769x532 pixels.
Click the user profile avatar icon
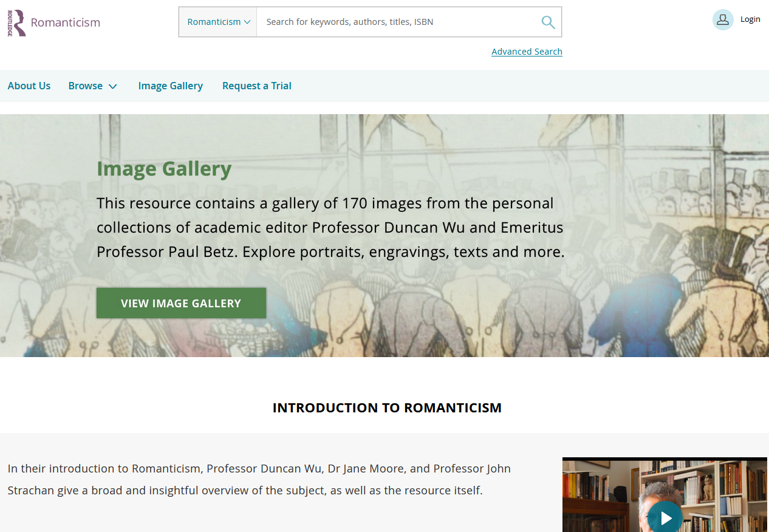(x=723, y=19)
